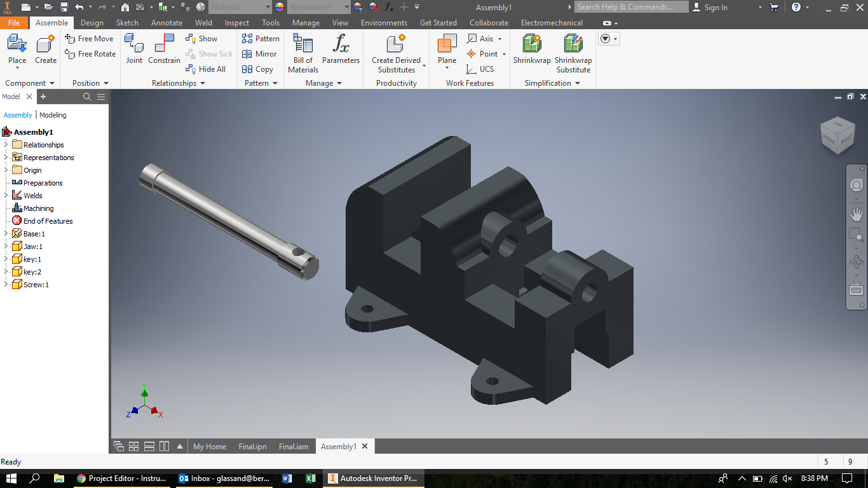
Task: Select the Pattern component tool
Action: 261,39
